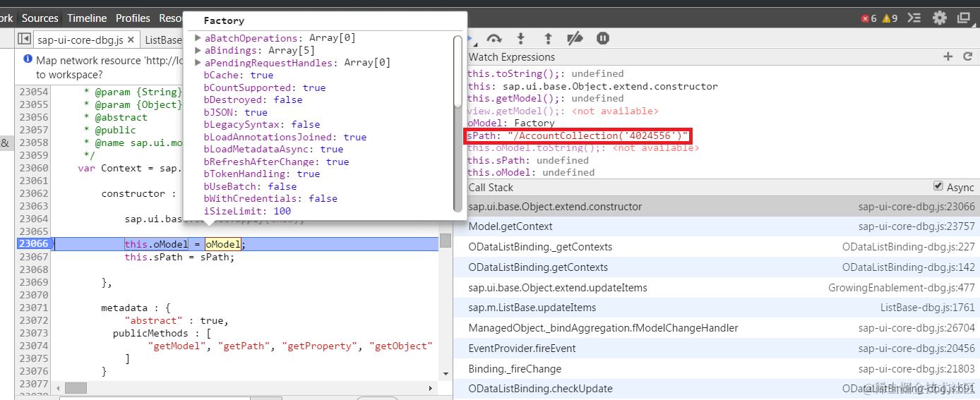Click the view.getModel() watch expression
The width and height of the screenshot is (980, 400).
click(x=563, y=111)
